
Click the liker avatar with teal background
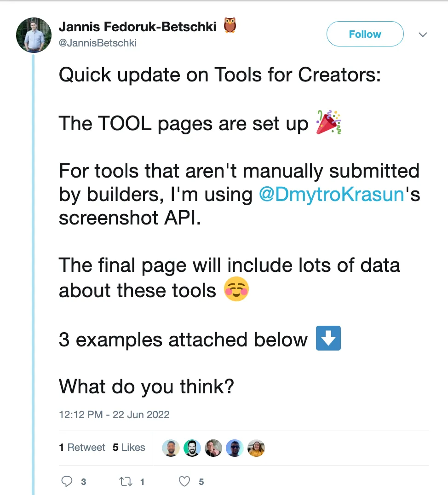click(192, 448)
